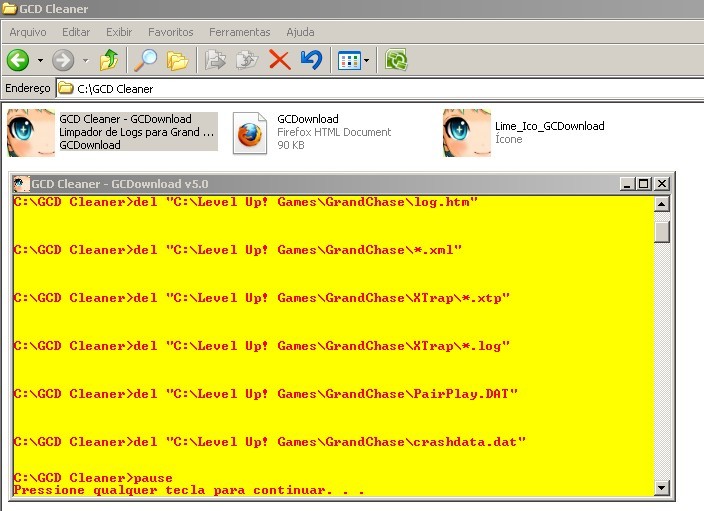Go back with the green Back arrow
This screenshot has width=704, height=511.
tap(18, 60)
